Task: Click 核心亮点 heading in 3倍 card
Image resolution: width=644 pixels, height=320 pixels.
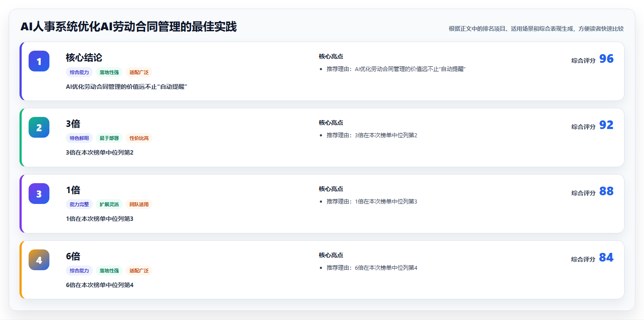Action: pos(331,123)
